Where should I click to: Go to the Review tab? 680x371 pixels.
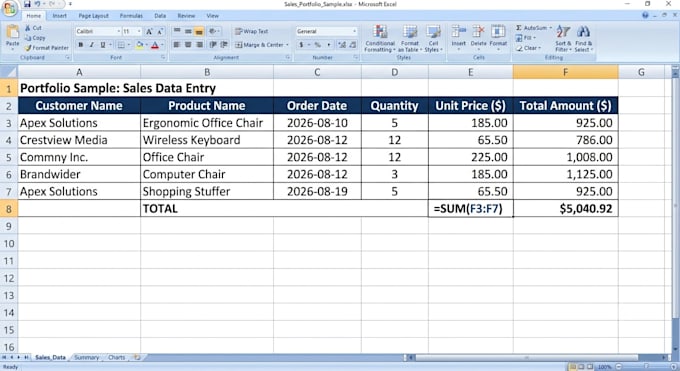186,16
